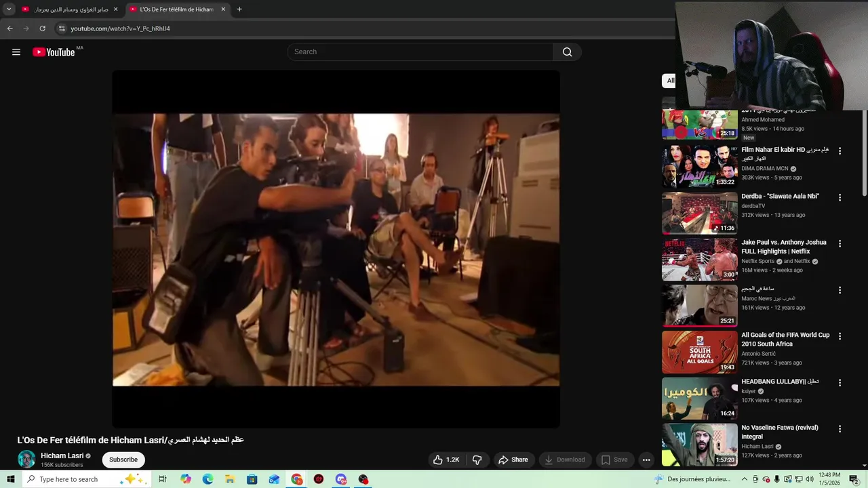Open HEADBANG LULLABY video title
This screenshot has height=488, width=868.
[x=780, y=382]
